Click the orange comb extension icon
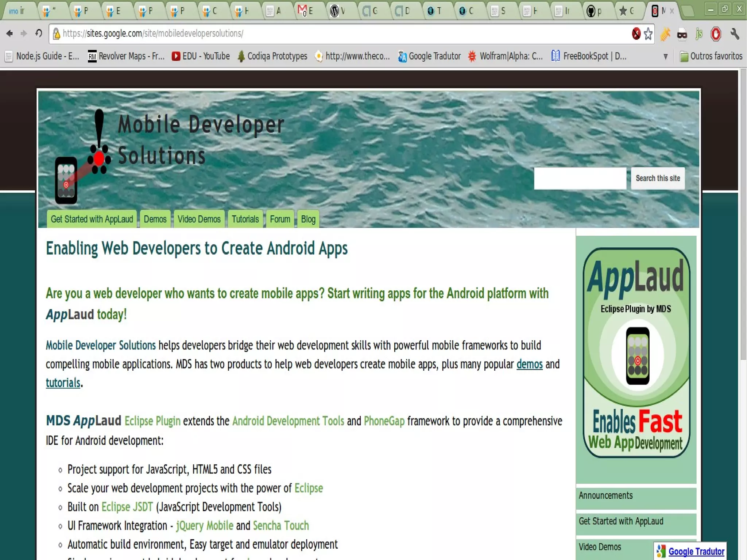Image resolution: width=747 pixels, height=560 pixels. pos(665,34)
